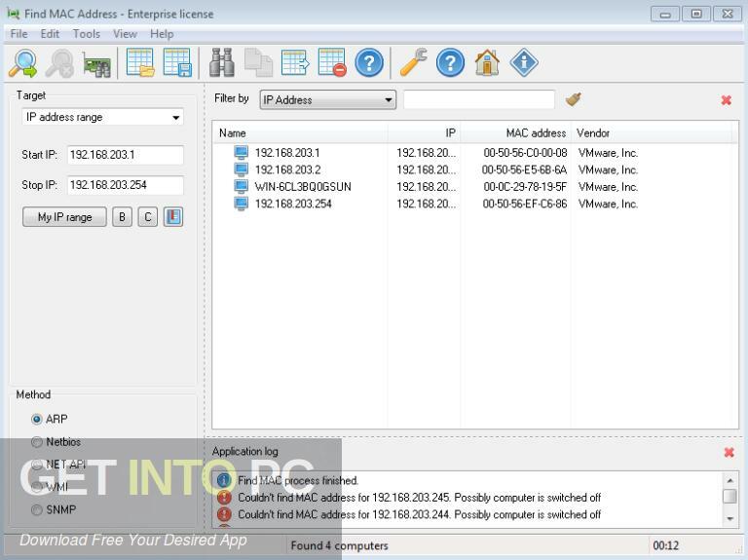Sort by the IP column header

424,132
